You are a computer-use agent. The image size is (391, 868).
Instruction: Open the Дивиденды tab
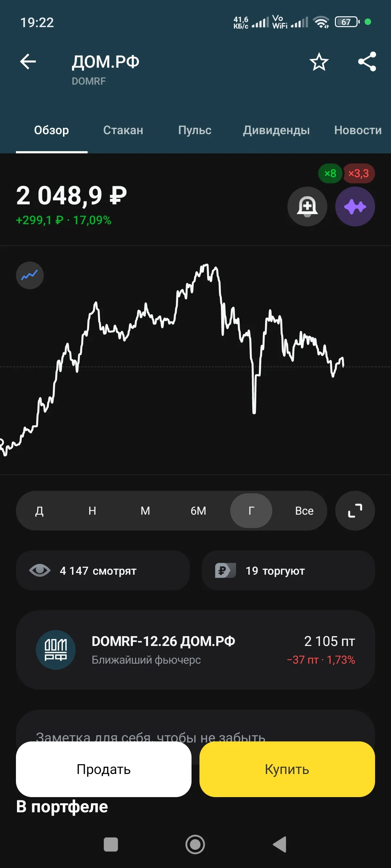pos(276,130)
